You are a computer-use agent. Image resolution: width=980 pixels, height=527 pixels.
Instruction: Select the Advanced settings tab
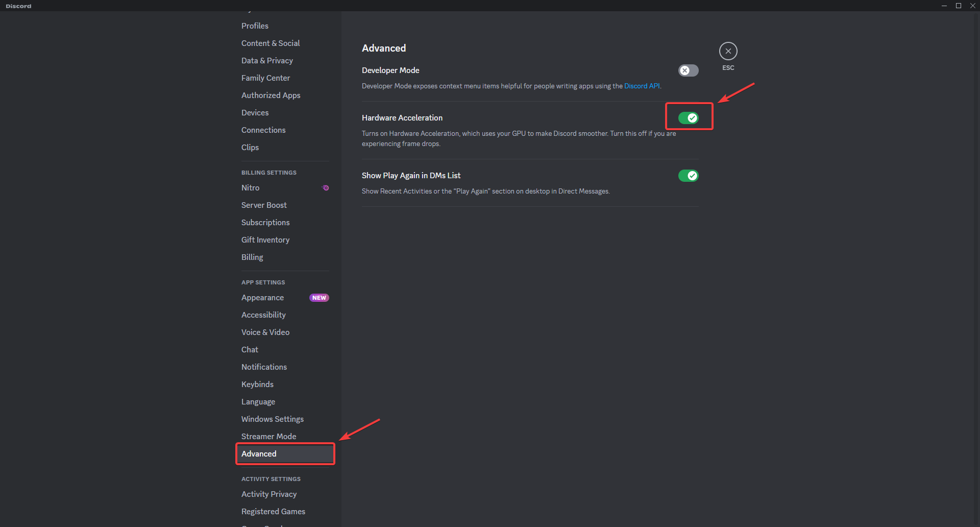click(259, 454)
